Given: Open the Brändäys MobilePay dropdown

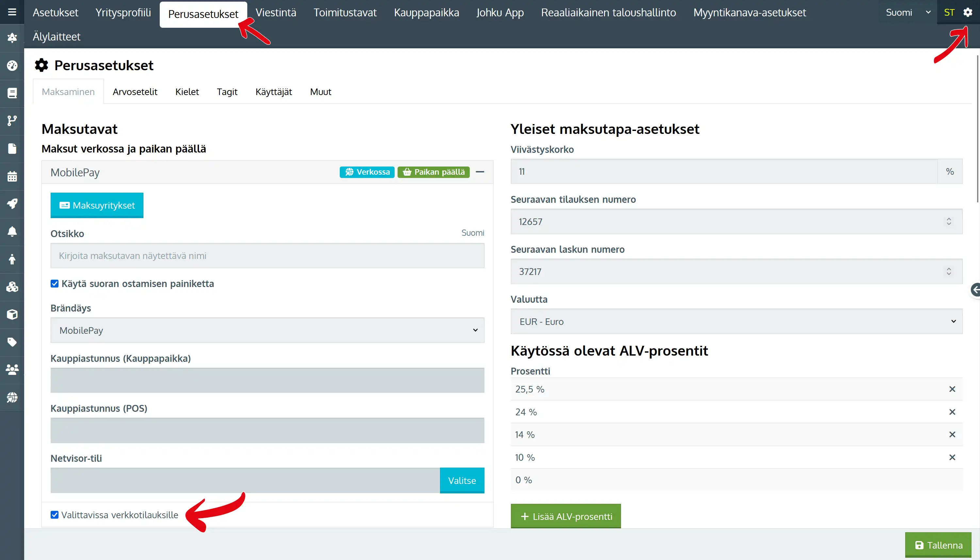Looking at the screenshot, I should [x=267, y=330].
